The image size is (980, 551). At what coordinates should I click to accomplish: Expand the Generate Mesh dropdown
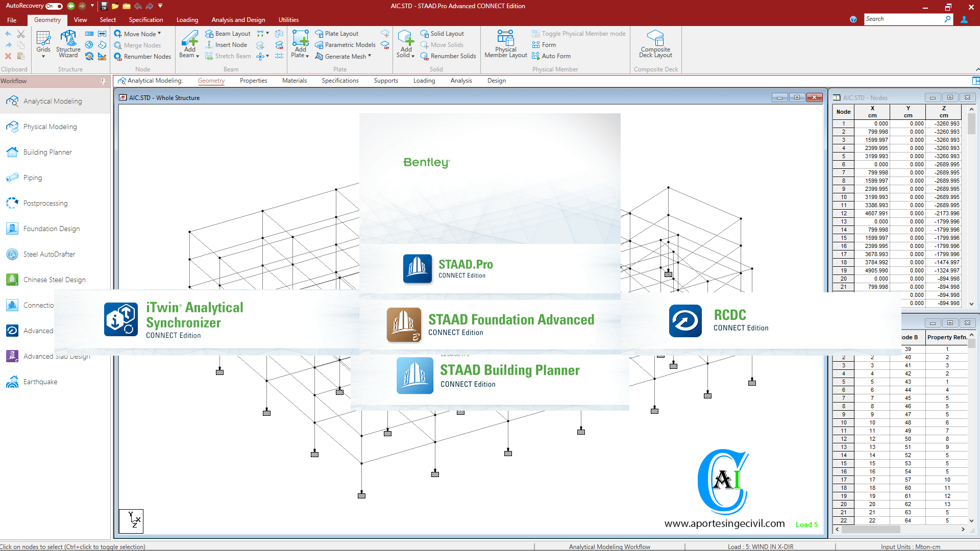(x=370, y=56)
